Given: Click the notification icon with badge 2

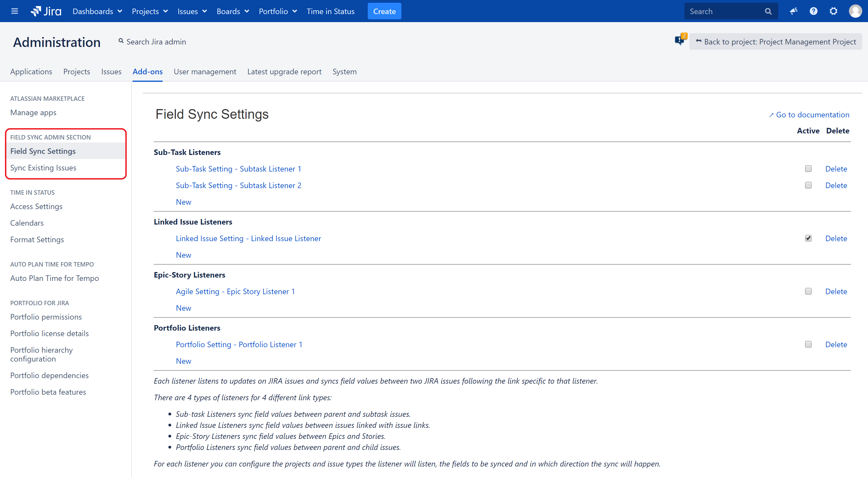Looking at the screenshot, I should pyautogui.click(x=680, y=40).
